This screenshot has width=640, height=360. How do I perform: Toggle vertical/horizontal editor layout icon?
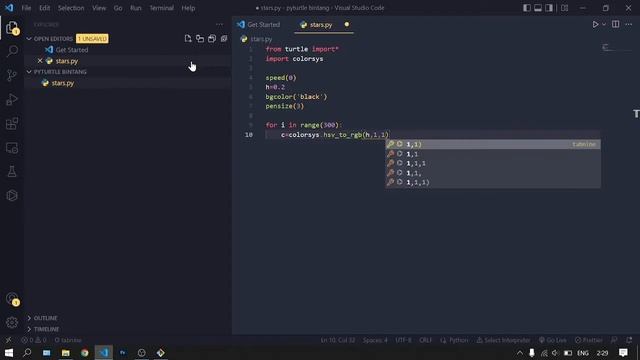coord(200,38)
